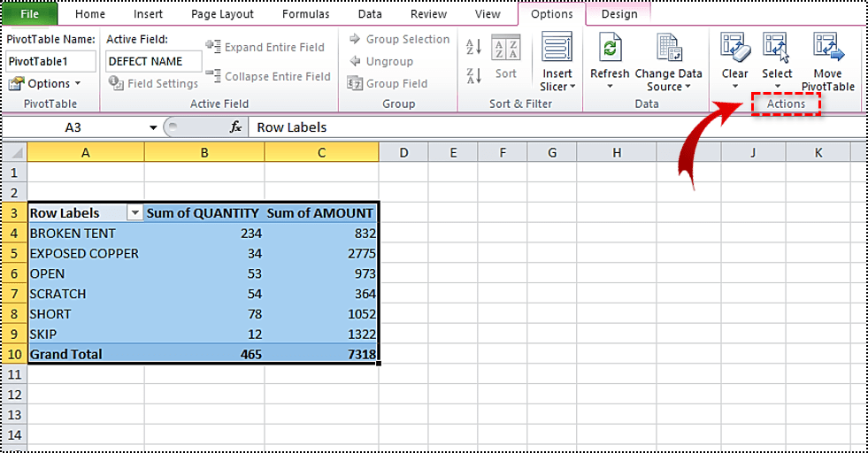This screenshot has width=868, height=453.
Task: Click the Refresh pivot table icon
Action: (x=610, y=50)
